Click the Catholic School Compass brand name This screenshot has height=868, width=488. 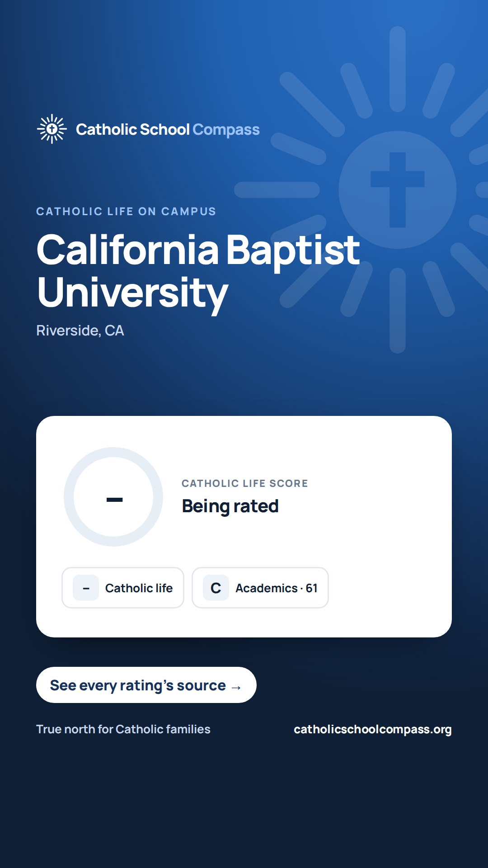tap(168, 130)
